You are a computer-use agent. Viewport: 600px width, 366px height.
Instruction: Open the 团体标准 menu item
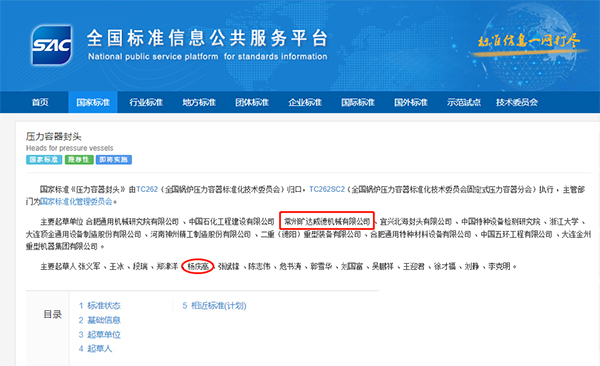click(252, 102)
